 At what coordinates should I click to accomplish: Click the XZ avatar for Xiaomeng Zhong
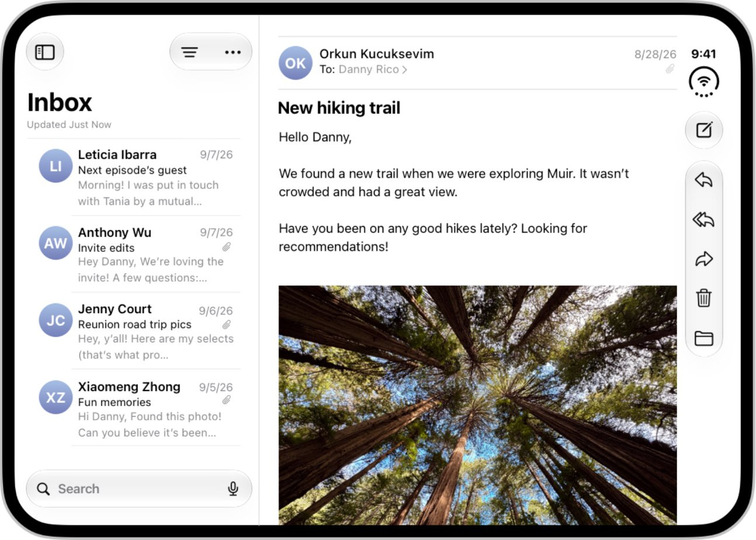[56, 397]
